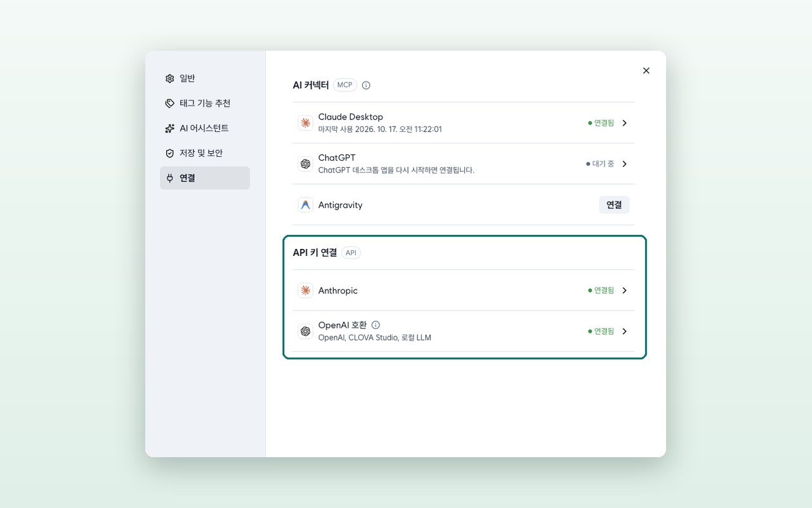This screenshot has height=508, width=812.
Task: Click the MCP badge
Action: tap(344, 85)
